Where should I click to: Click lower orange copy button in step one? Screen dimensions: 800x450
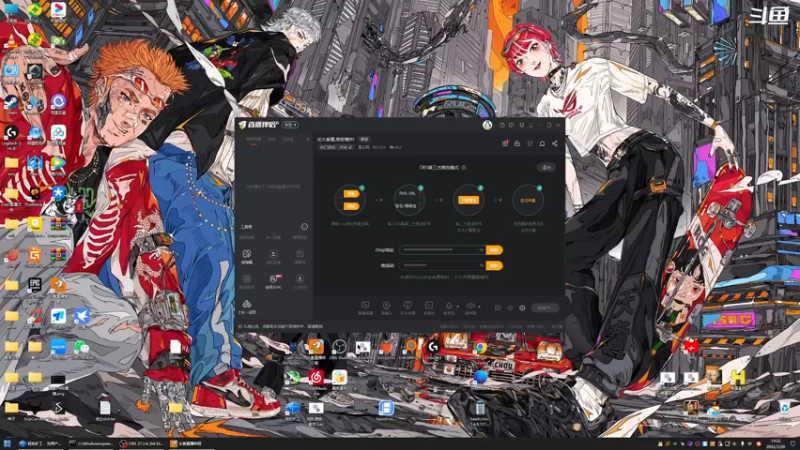coord(351,206)
